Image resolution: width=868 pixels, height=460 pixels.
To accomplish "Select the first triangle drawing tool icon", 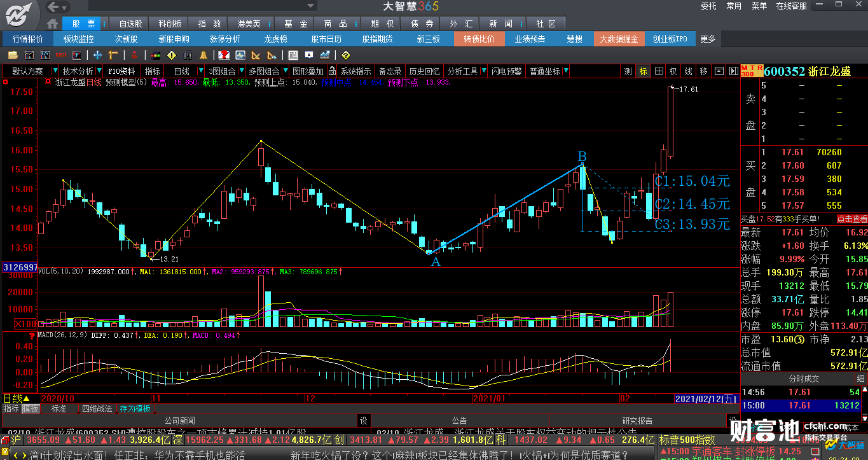I will pos(256,55).
